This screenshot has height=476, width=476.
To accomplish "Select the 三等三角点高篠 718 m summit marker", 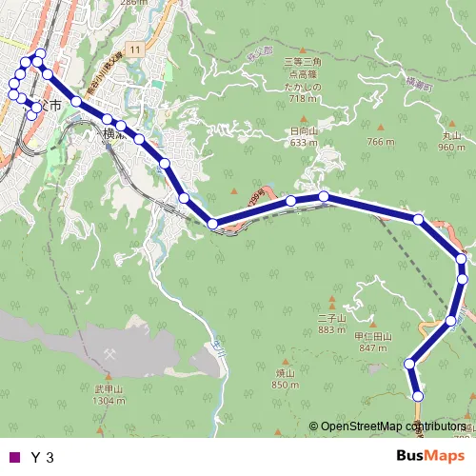I will [303, 50].
